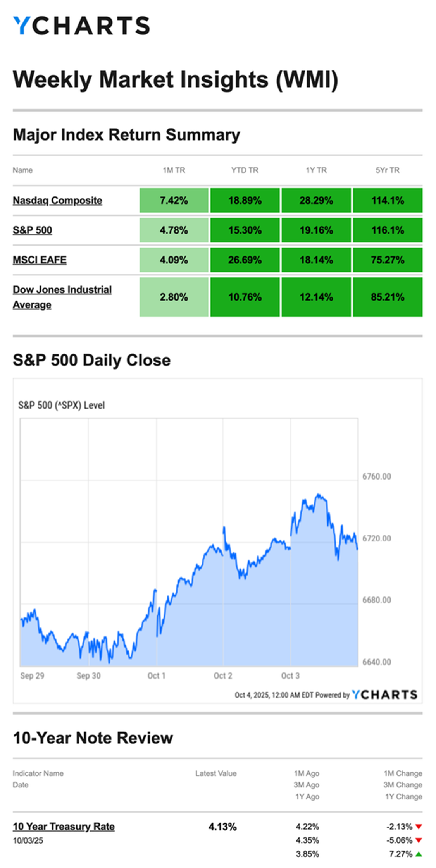Click the red down arrow beside -5.06%
This screenshot has height=868, width=436.
[419, 840]
